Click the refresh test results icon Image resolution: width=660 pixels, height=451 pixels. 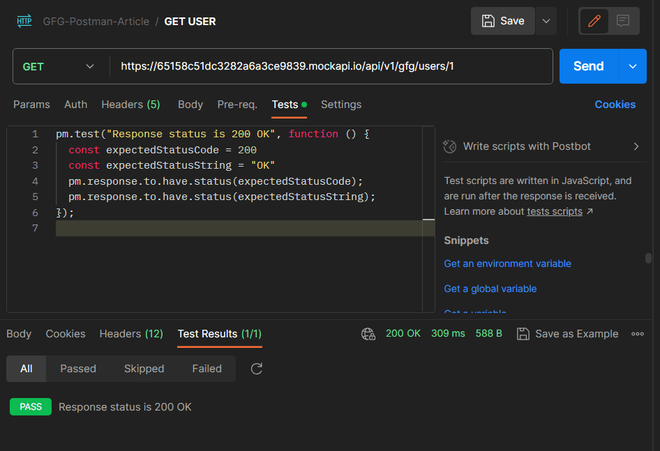click(256, 369)
